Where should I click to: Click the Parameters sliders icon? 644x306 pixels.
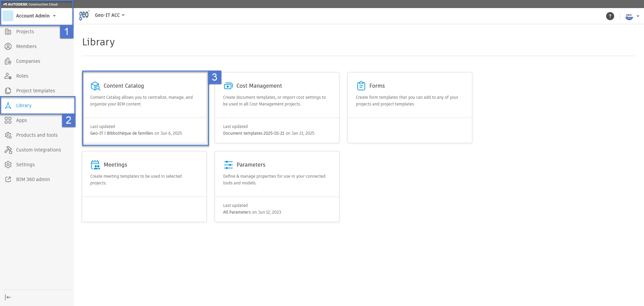coord(228,165)
